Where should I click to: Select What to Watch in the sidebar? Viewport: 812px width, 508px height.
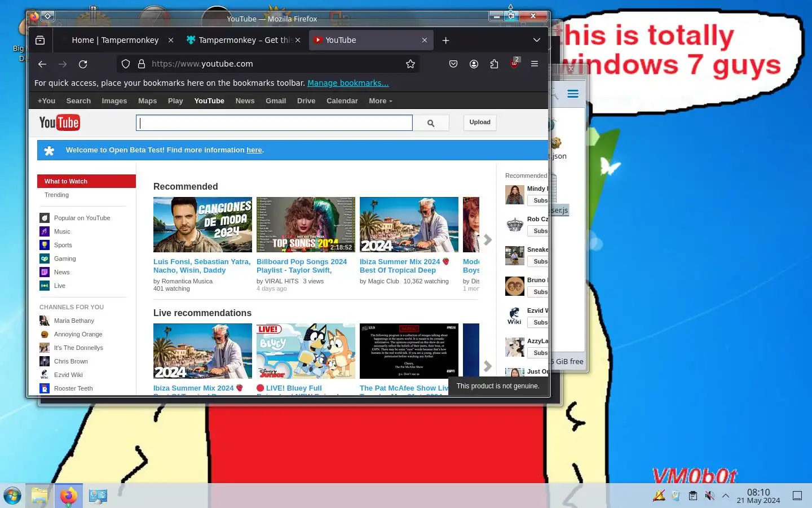click(x=86, y=181)
